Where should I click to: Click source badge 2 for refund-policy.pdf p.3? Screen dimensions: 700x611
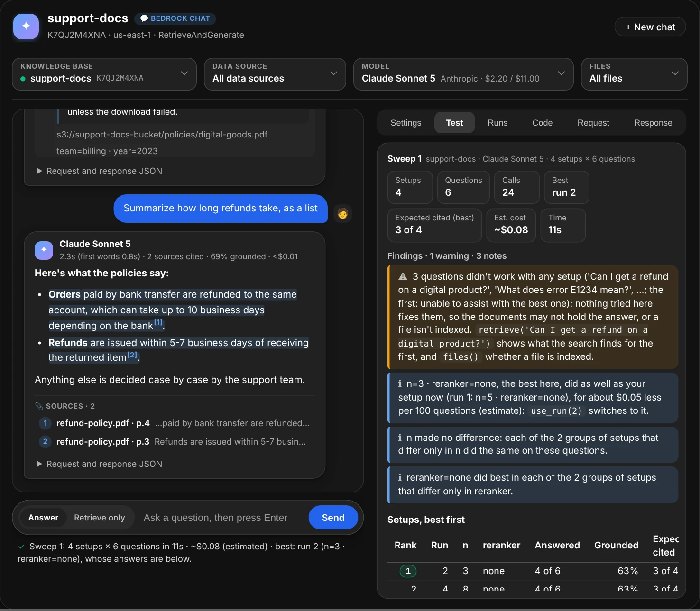coord(45,442)
